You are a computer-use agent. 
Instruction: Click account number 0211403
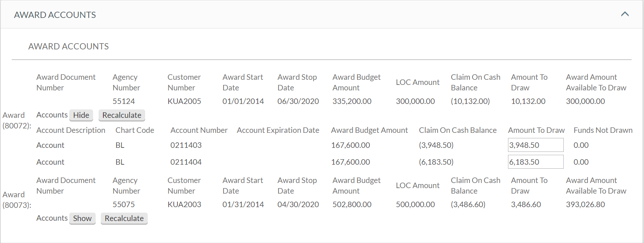coord(186,145)
